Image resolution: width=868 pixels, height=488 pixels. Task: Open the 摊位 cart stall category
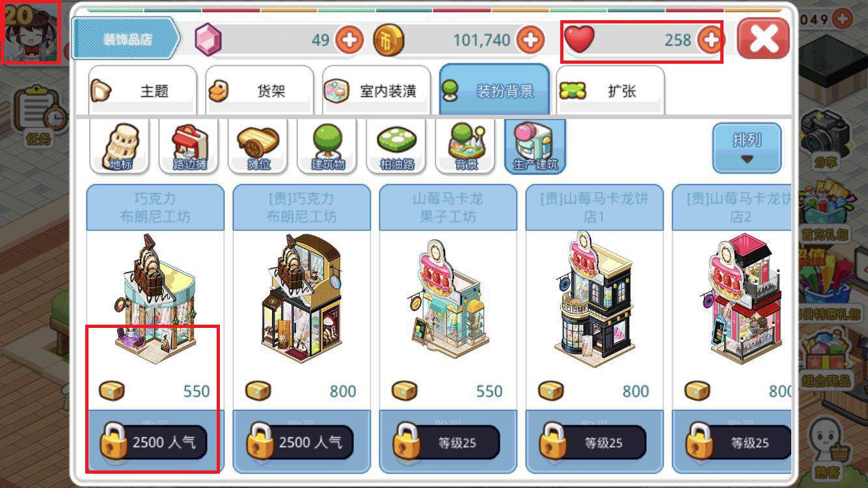click(x=259, y=146)
